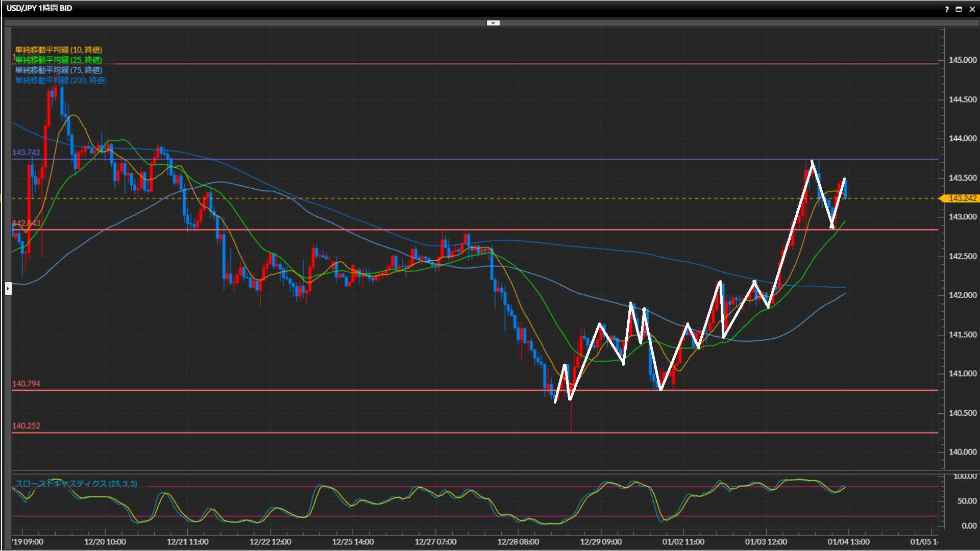Close the USD/JPY chart window
This screenshot has width=980, height=551.
[x=972, y=9]
